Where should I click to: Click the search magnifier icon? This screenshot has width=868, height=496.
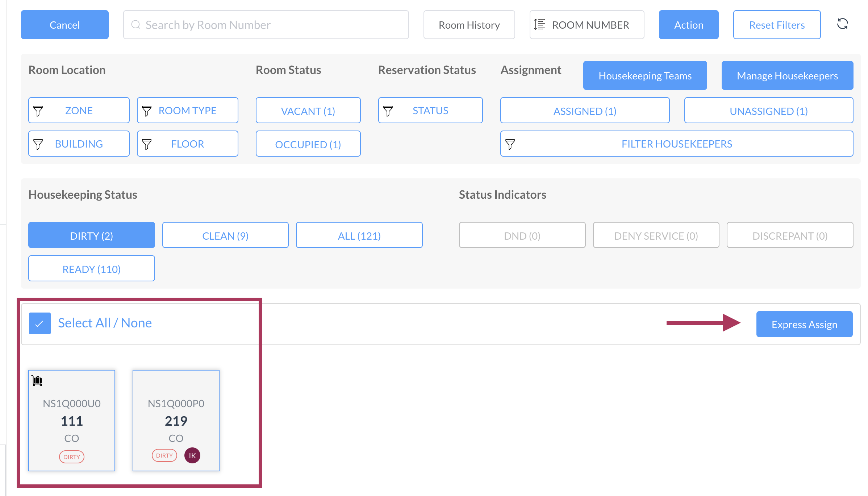point(136,25)
